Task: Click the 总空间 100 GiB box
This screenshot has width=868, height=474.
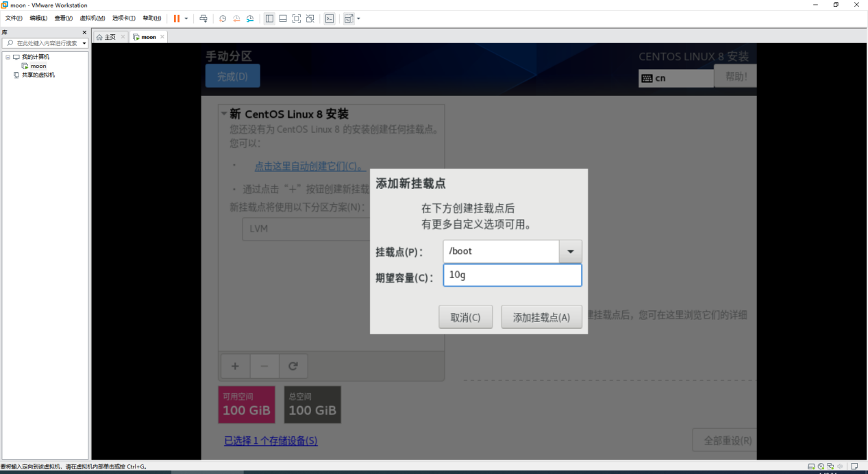Action: pos(312,405)
